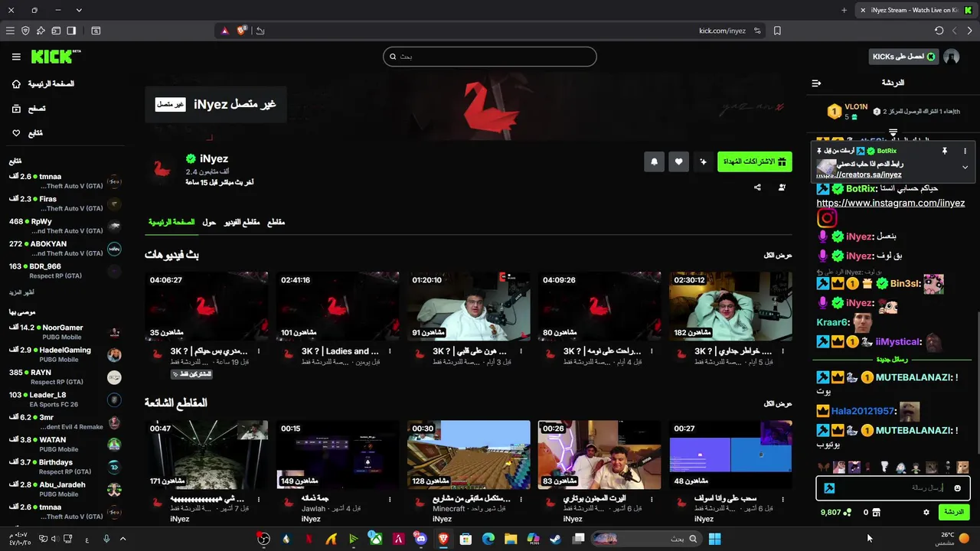980x551 pixels.
Task: Show hidden system tray icons chevron
Action: pyautogui.click(x=122, y=539)
